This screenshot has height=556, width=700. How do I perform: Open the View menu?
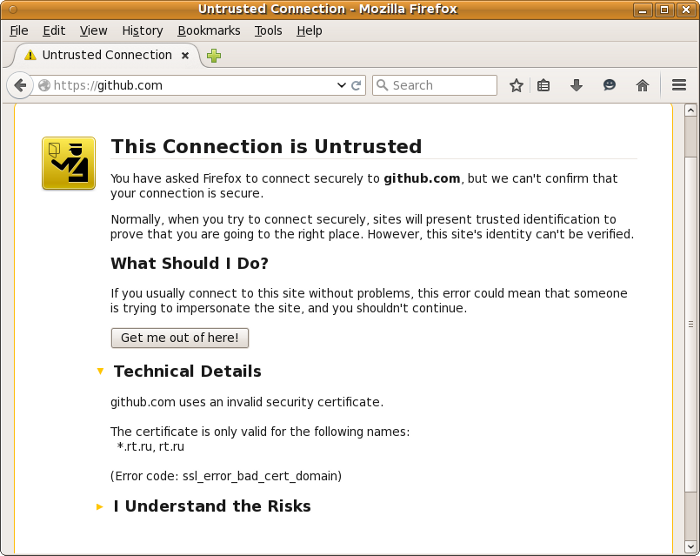pos(93,30)
